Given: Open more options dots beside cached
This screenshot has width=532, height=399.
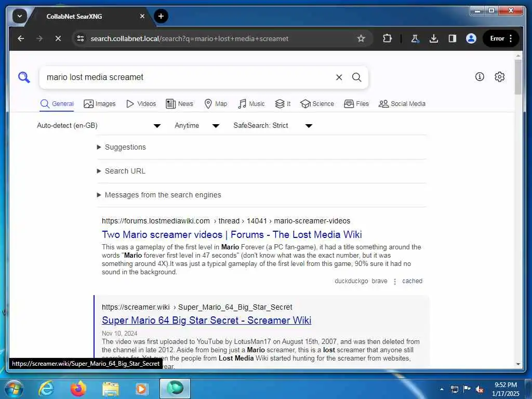Looking at the screenshot, I should [x=395, y=282].
